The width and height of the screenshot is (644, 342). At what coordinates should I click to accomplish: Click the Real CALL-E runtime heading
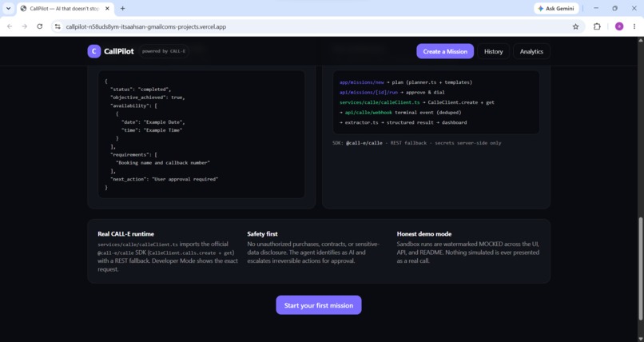(x=125, y=234)
